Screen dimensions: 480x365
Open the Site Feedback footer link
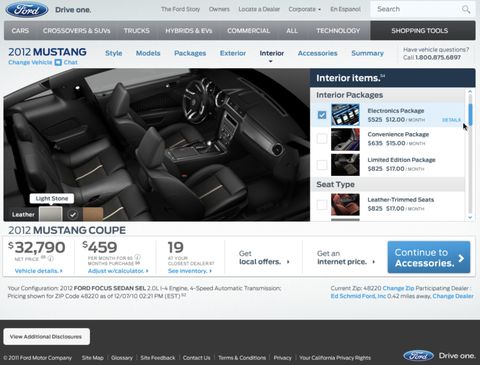pyautogui.click(x=158, y=358)
